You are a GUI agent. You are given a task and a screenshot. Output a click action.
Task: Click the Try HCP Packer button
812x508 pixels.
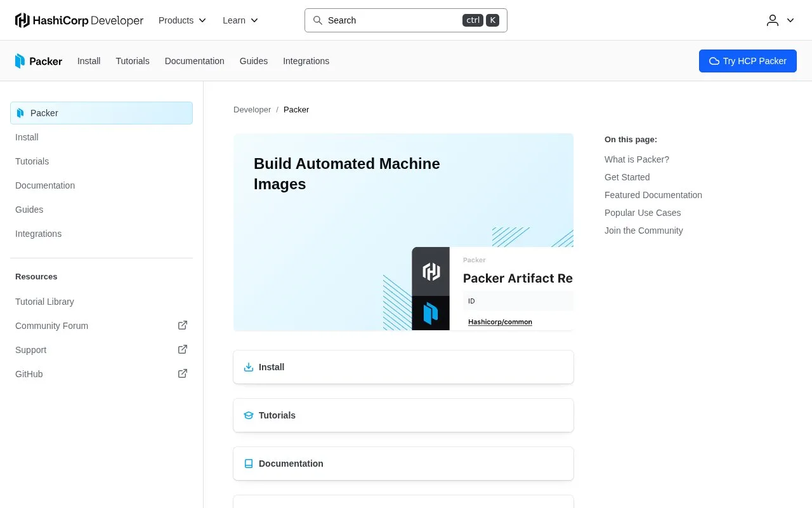click(x=748, y=61)
